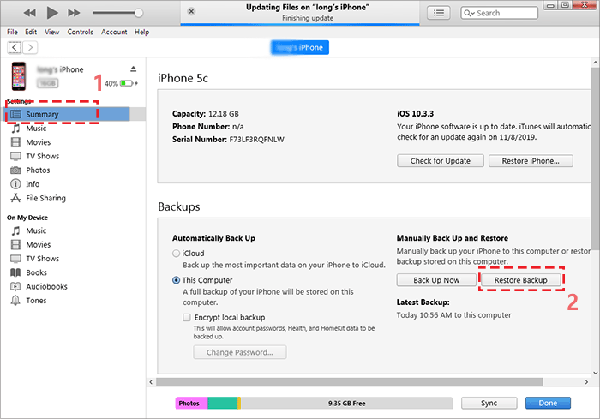Open the View menu
The image size is (600, 419).
coord(52,32)
